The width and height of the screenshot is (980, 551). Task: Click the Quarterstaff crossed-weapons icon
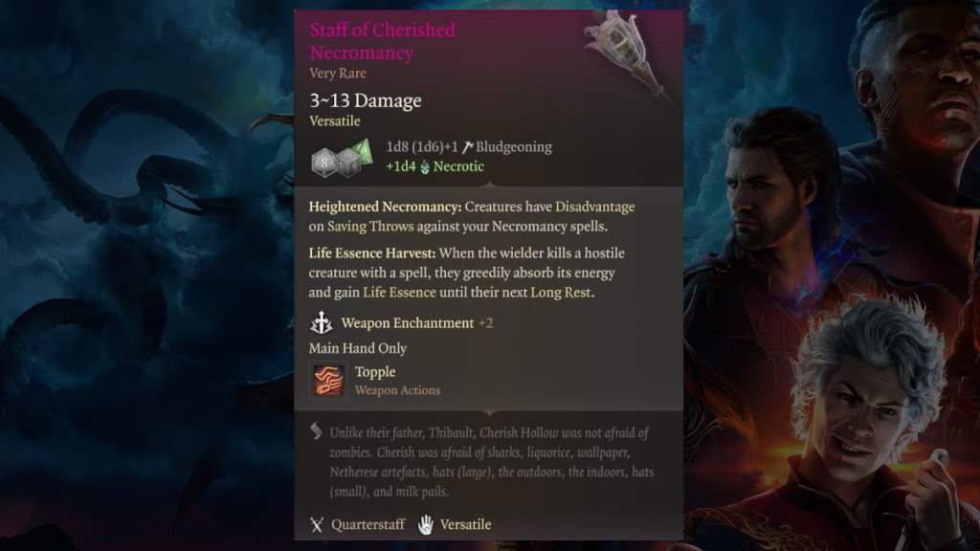point(317,525)
